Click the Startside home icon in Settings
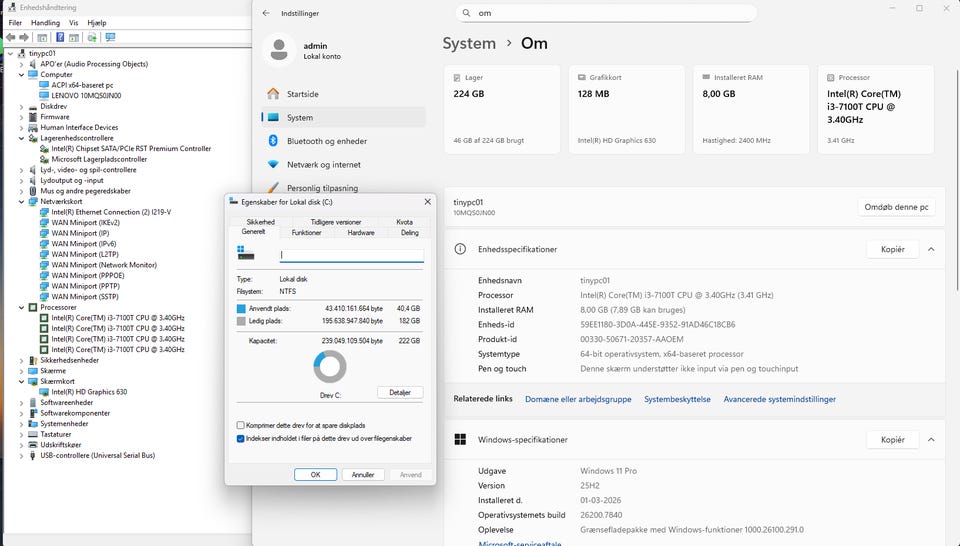The image size is (960, 546). pos(272,93)
